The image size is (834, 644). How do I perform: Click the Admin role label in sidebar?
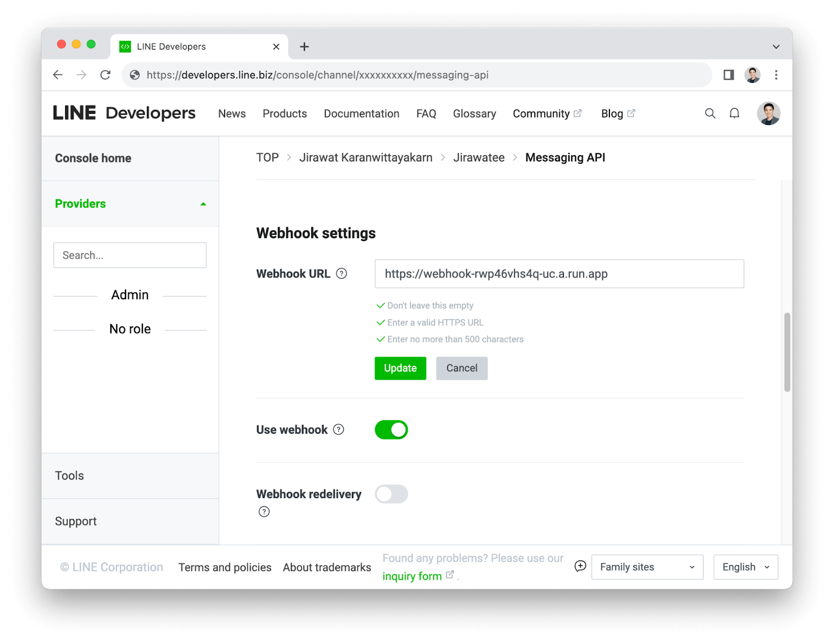[x=130, y=295]
